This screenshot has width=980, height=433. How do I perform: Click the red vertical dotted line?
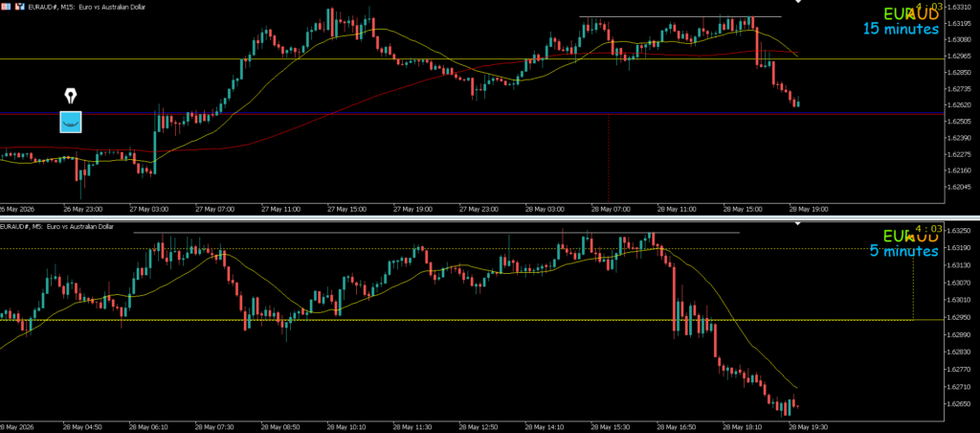tap(608, 158)
